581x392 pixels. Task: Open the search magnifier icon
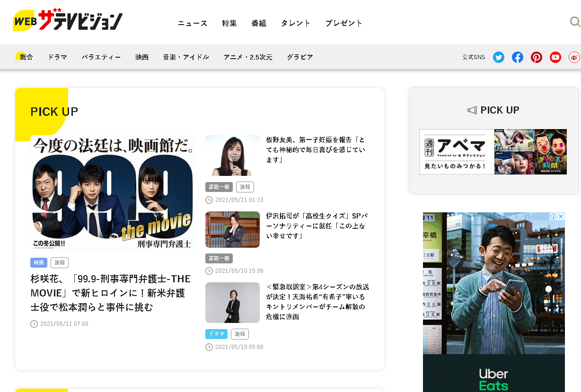click(x=575, y=22)
